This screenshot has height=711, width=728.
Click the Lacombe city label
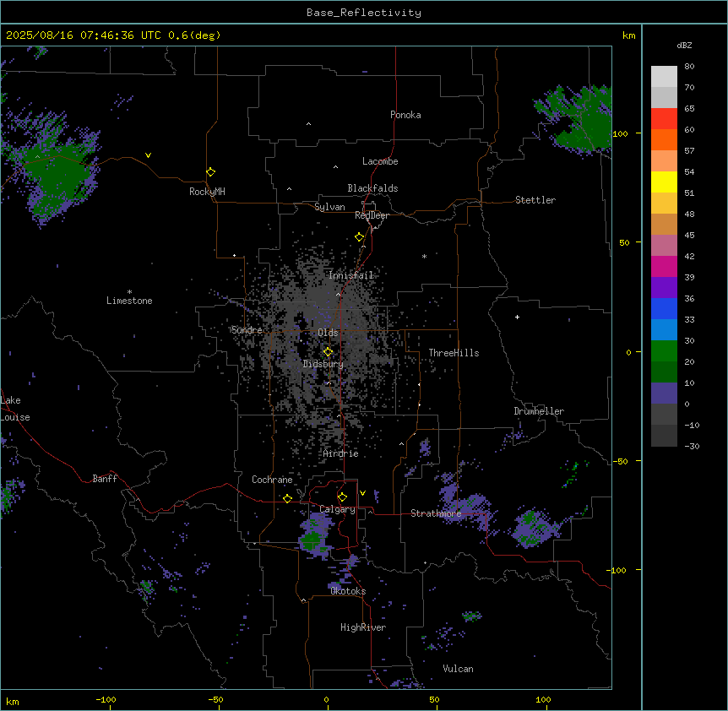(x=380, y=161)
